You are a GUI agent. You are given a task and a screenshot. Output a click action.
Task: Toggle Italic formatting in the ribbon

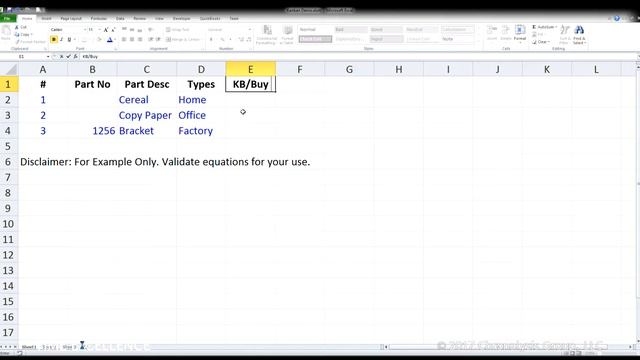[62, 40]
